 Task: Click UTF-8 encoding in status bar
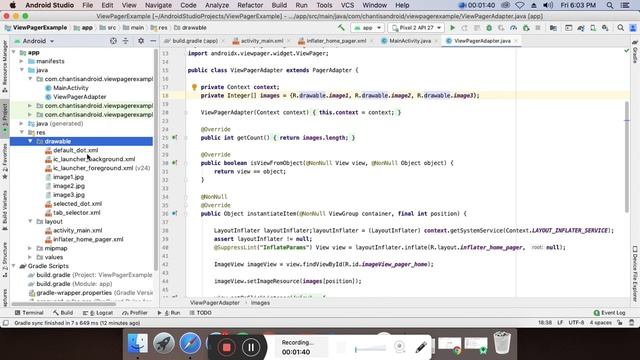(x=576, y=322)
